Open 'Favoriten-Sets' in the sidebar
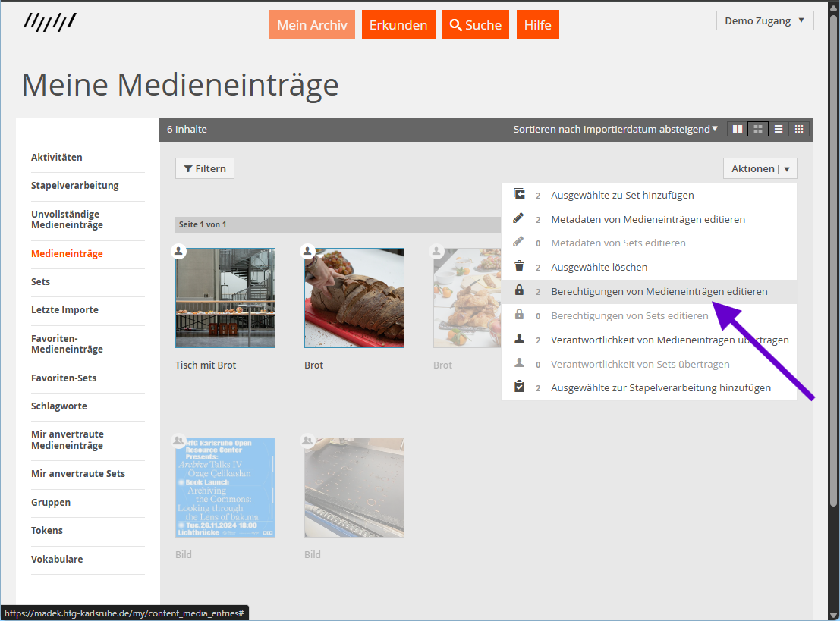 pyautogui.click(x=64, y=378)
